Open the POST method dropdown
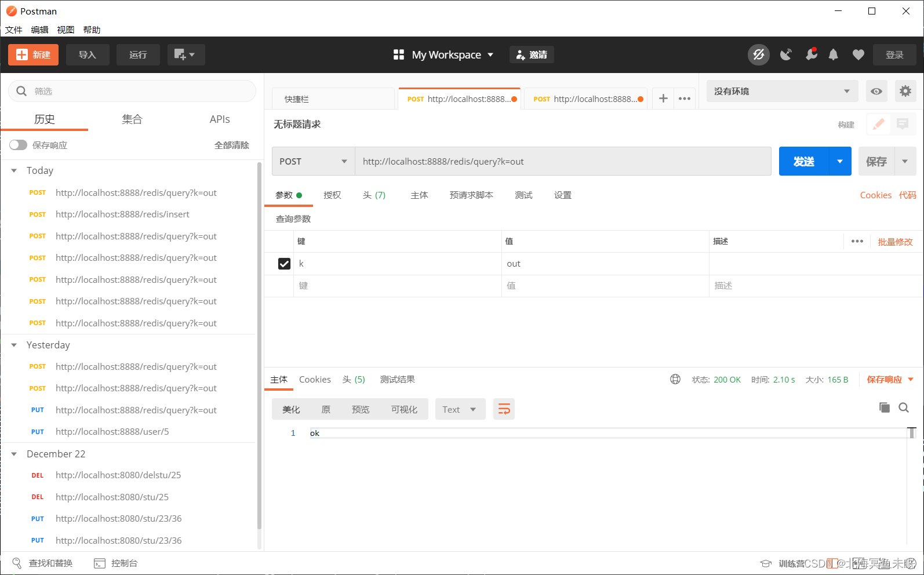Screen dimensions: 924x575 (x=313, y=161)
